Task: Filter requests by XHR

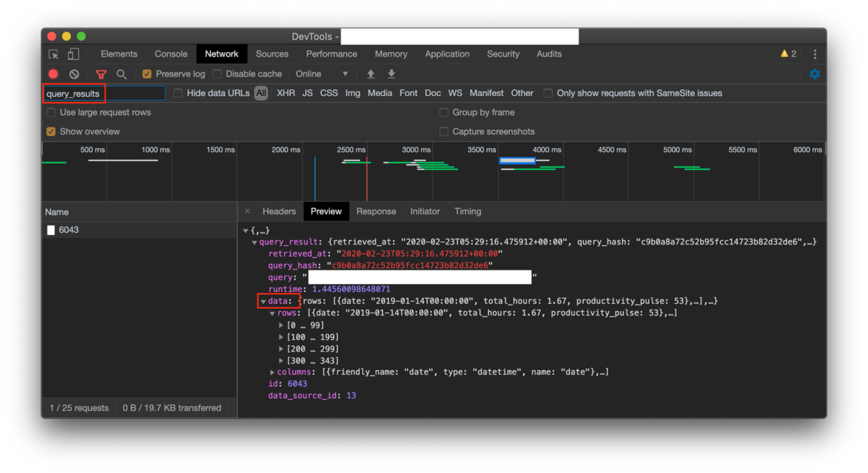Action: pyautogui.click(x=286, y=93)
